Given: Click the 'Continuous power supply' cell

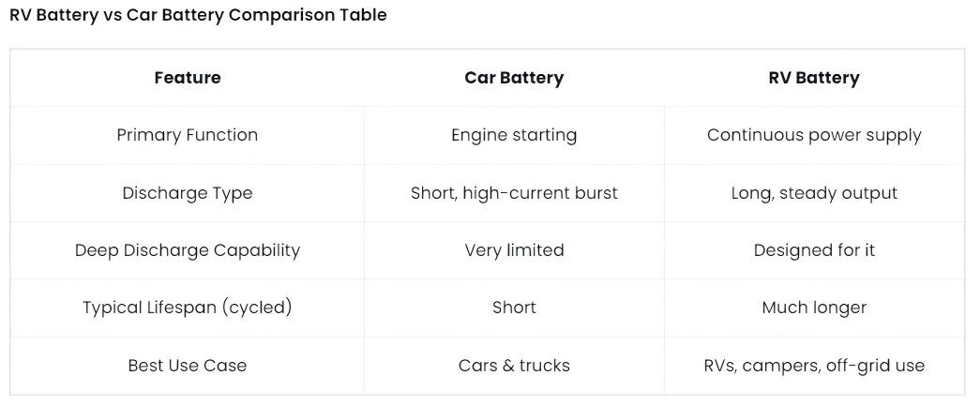Looking at the screenshot, I should pyautogui.click(x=813, y=135).
